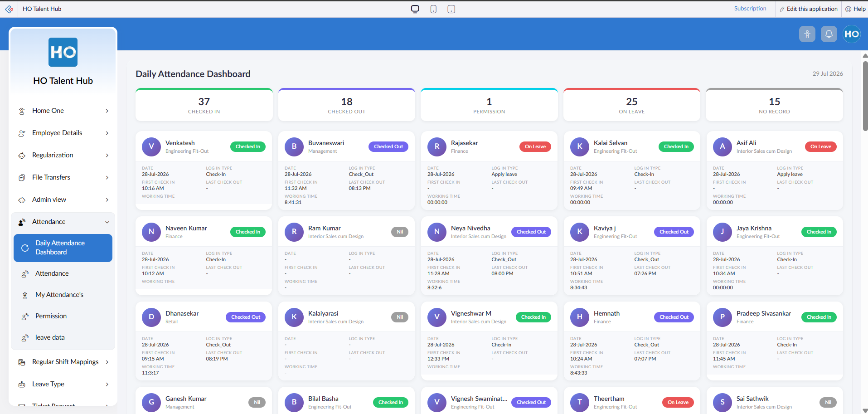Expand the Home One menu chevron
The height and width of the screenshot is (414, 868).
(107, 111)
